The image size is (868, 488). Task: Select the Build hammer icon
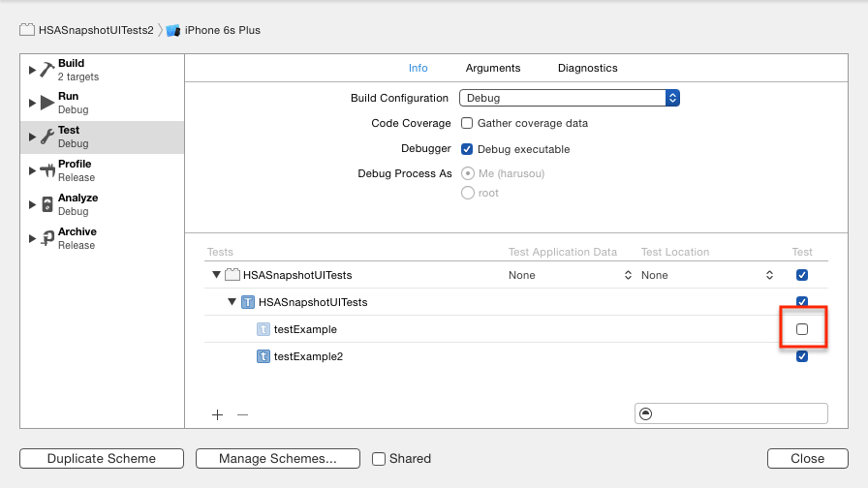(x=46, y=70)
